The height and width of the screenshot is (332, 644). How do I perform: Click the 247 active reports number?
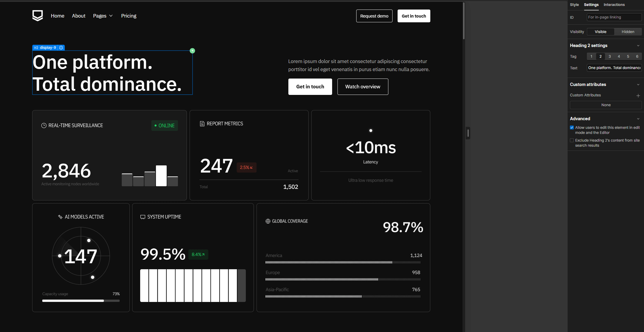(x=216, y=166)
